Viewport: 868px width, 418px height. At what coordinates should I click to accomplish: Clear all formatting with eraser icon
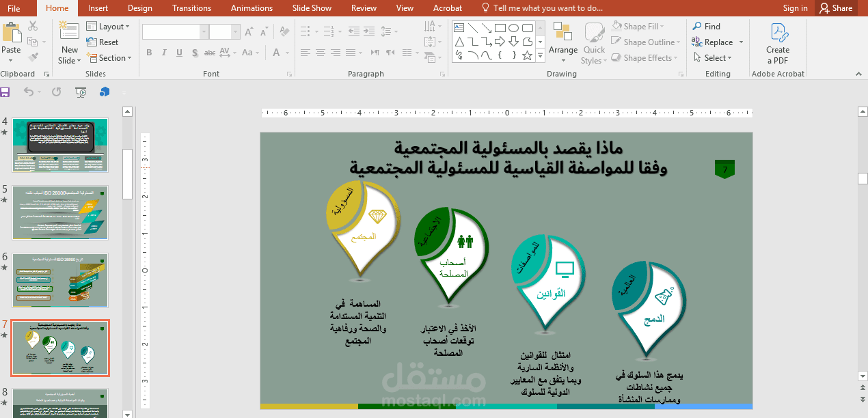pyautogui.click(x=285, y=31)
